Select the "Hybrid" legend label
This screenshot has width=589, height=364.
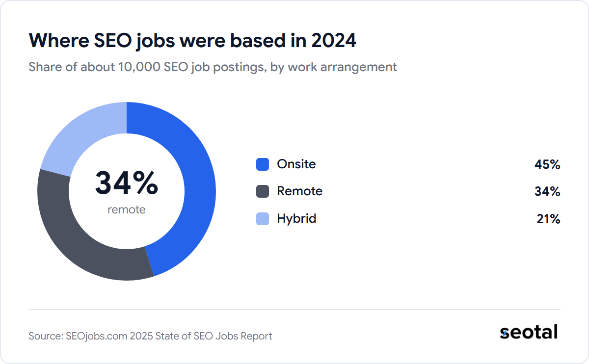[x=296, y=219]
